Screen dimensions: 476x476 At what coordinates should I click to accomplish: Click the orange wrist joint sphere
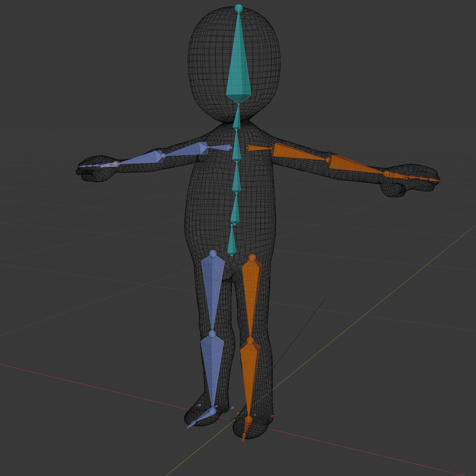coord(386,174)
